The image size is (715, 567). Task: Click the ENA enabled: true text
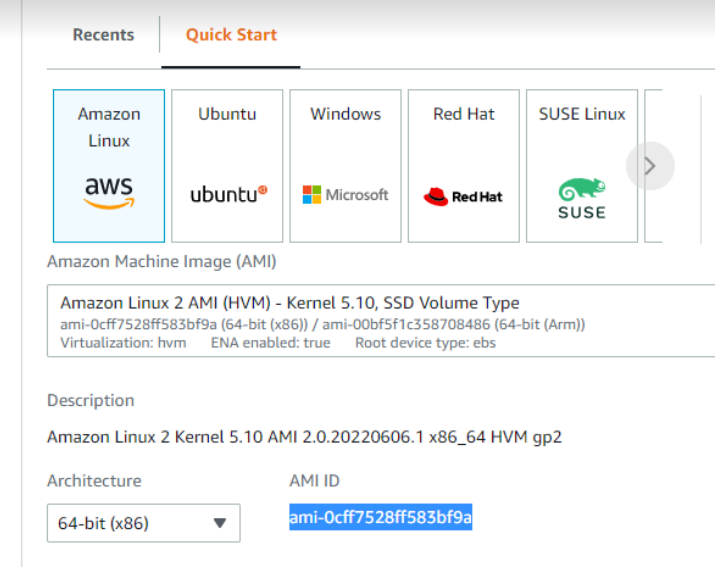270,343
